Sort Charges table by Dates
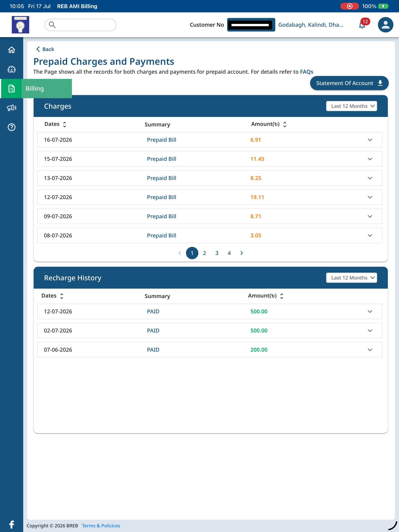The width and height of the screenshot is (399, 532). click(x=64, y=124)
